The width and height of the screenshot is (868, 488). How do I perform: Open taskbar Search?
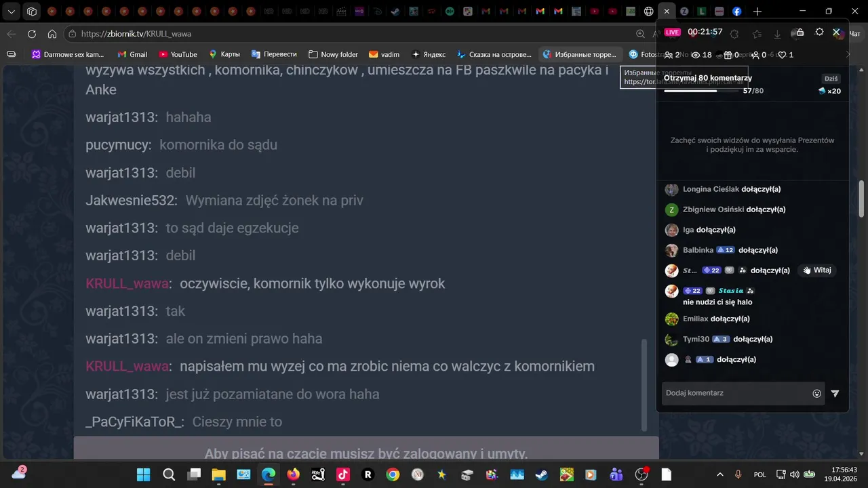point(169,474)
